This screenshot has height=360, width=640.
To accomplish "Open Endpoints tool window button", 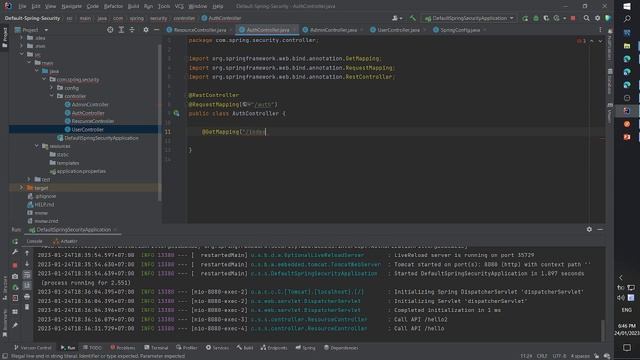I will [x=274, y=348].
